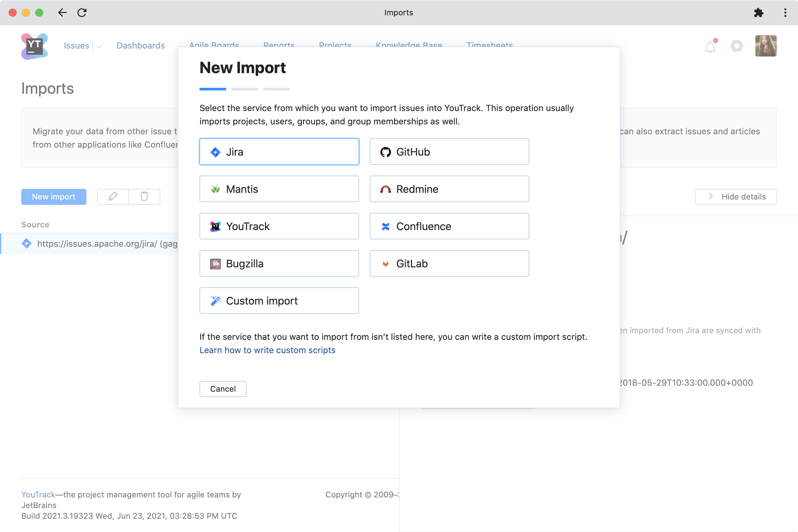Open the notifications bell icon
Screen dimensions: 798x532
(710, 47)
